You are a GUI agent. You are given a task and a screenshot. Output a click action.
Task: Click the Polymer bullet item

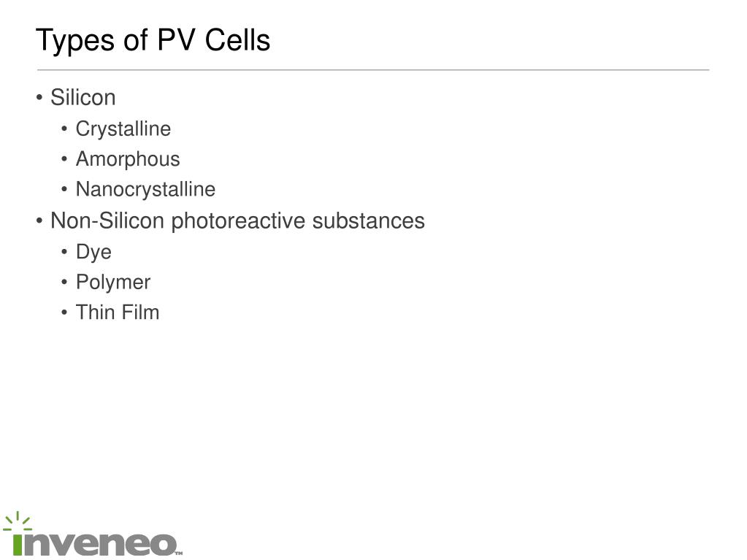pos(113,283)
